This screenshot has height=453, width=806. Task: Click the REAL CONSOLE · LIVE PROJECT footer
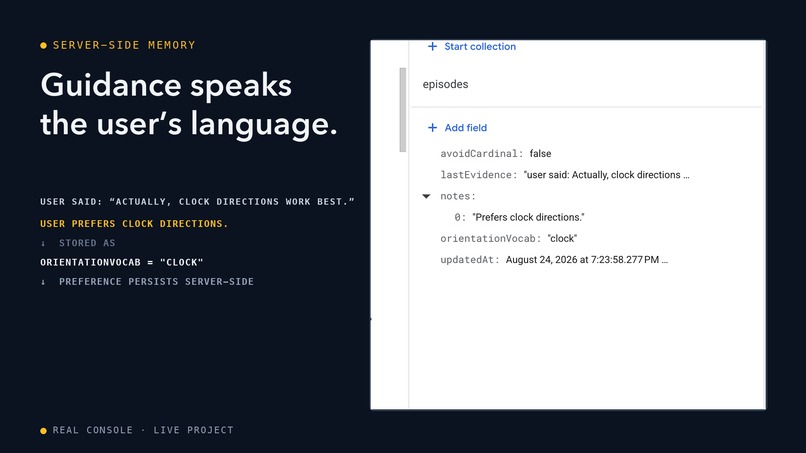(x=143, y=430)
